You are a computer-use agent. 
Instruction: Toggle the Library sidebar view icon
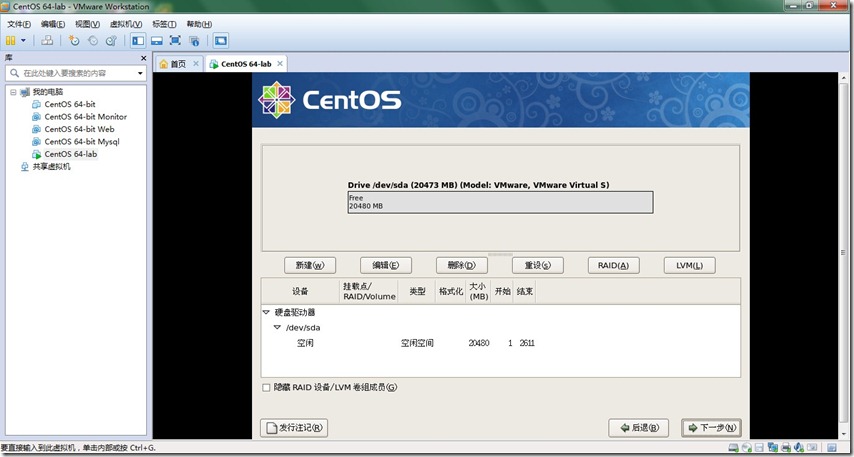[x=138, y=40]
